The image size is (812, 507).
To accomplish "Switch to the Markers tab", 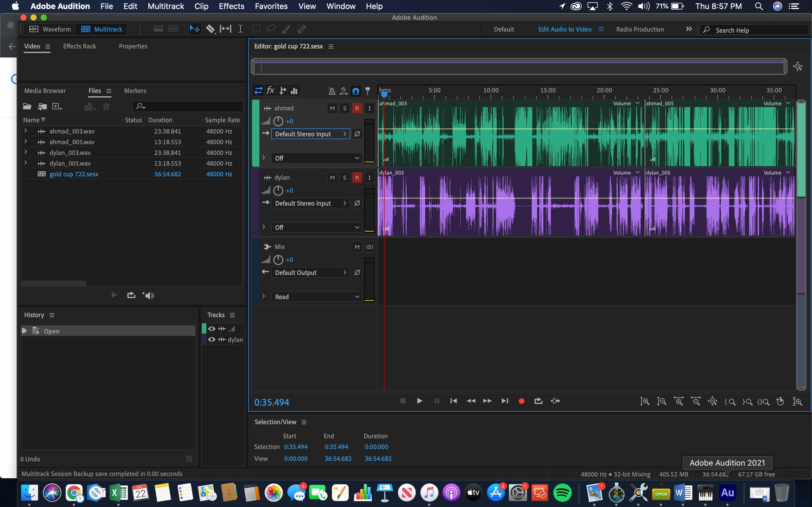I will pyautogui.click(x=135, y=90).
